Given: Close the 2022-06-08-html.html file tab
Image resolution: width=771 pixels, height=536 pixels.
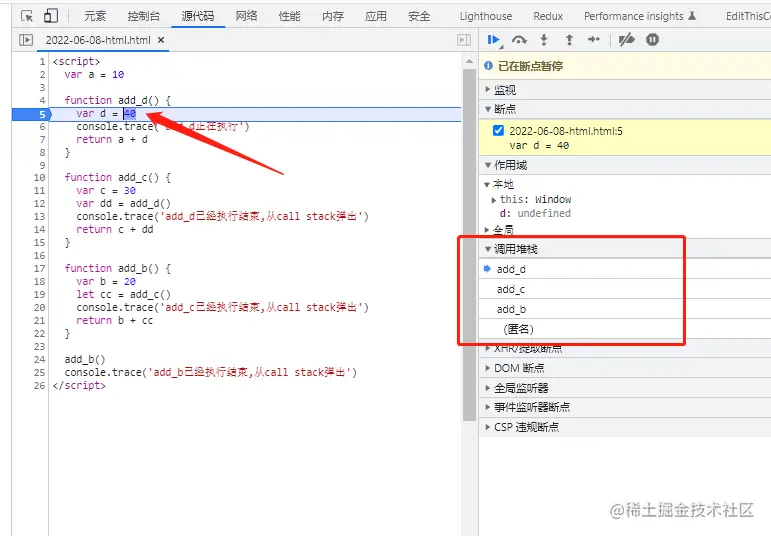Looking at the screenshot, I should pyautogui.click(x=161, y=40).
